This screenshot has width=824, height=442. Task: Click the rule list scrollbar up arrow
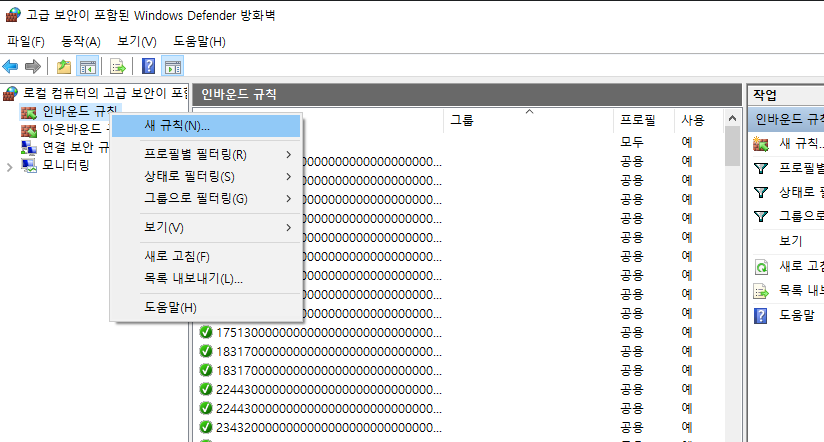click(733, 119)
